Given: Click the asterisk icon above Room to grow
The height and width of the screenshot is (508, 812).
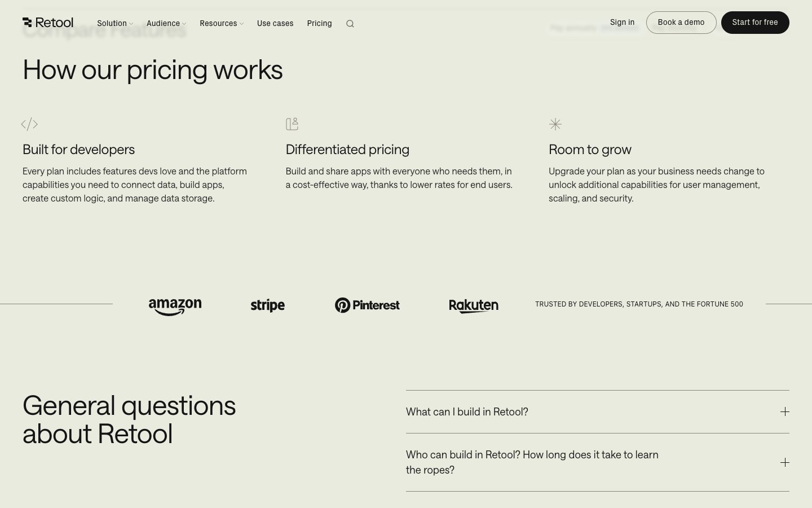Looking at the screenshot, I should point(555,124).
